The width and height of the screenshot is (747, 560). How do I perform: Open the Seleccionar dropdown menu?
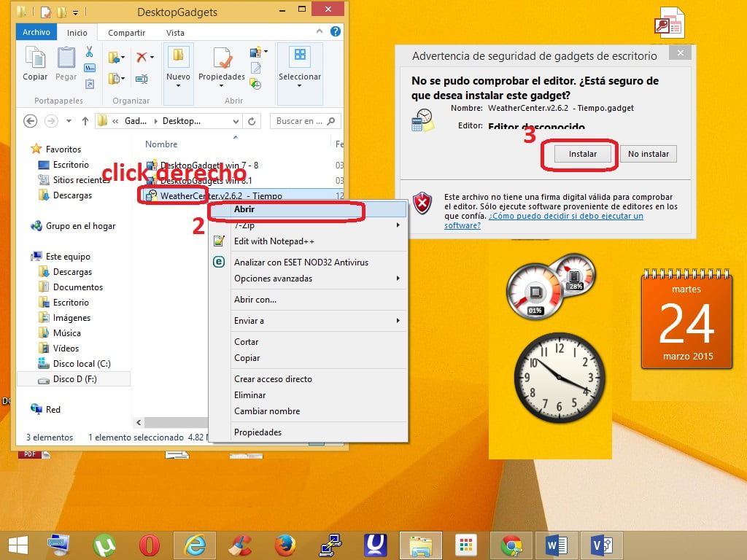(300, 85)
